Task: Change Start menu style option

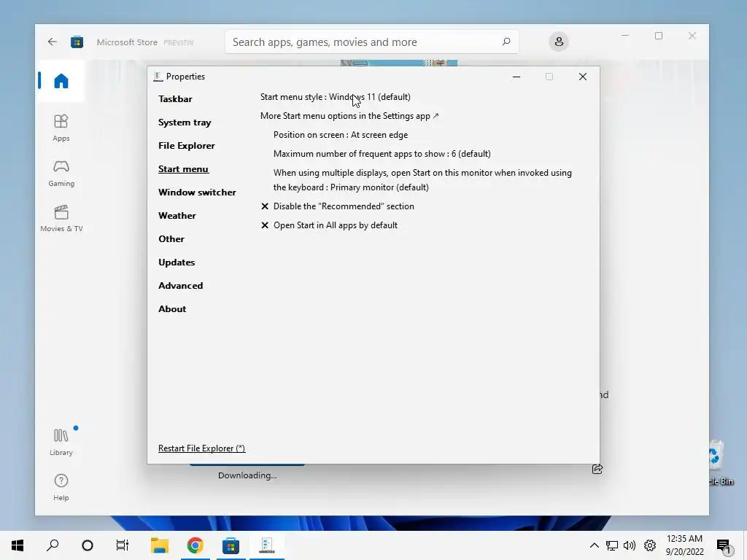Action: pos(335,97)
